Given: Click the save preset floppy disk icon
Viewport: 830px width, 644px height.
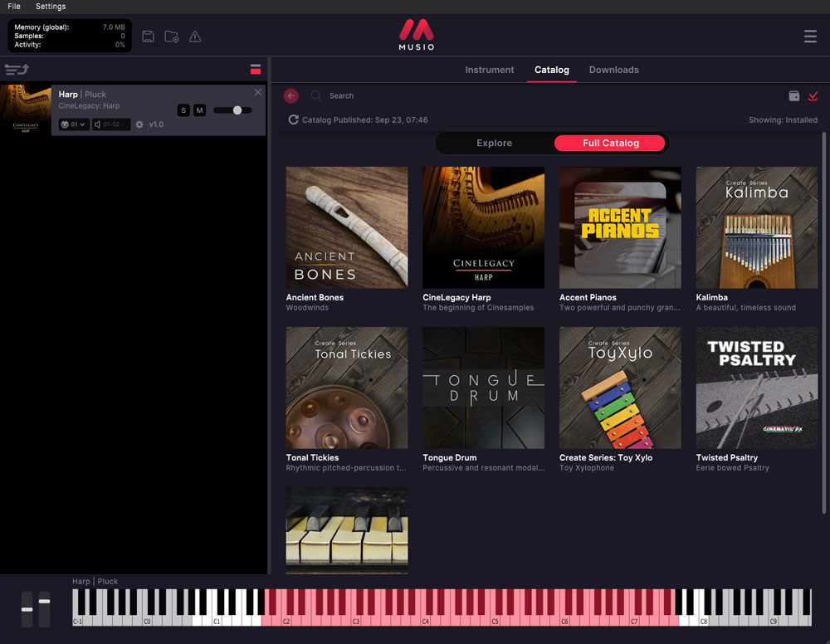Looking at the screenshot, I should [x=149, y=37].
